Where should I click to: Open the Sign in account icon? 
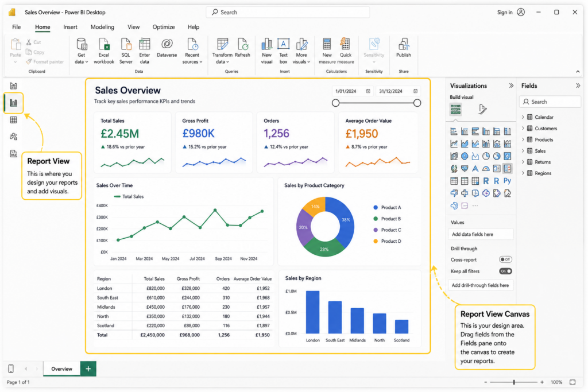click(521, 13)
